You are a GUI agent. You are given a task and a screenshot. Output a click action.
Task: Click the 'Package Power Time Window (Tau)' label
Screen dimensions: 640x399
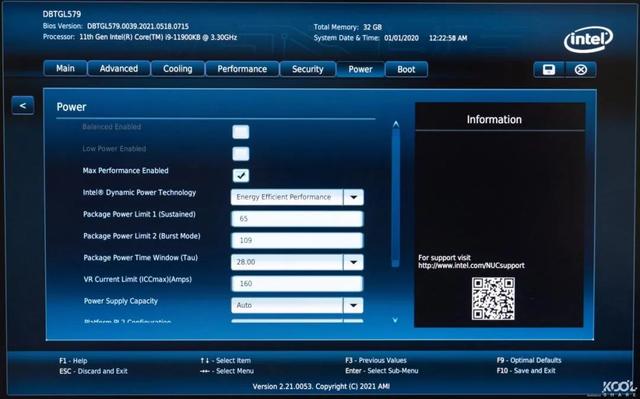point(140,257)
